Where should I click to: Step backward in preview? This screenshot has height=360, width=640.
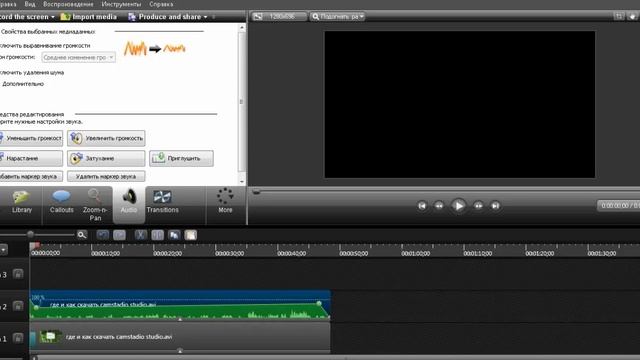coord(439,206)
